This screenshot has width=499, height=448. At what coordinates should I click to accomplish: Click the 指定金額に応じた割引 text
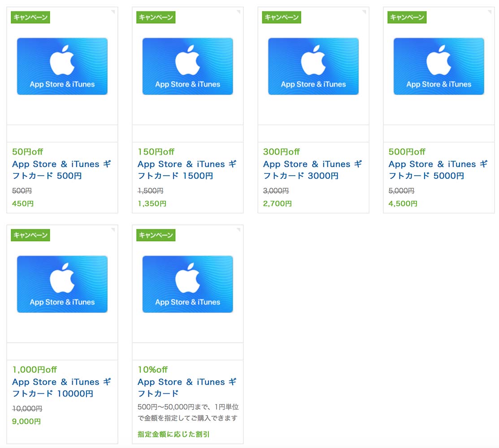(174, 434)
